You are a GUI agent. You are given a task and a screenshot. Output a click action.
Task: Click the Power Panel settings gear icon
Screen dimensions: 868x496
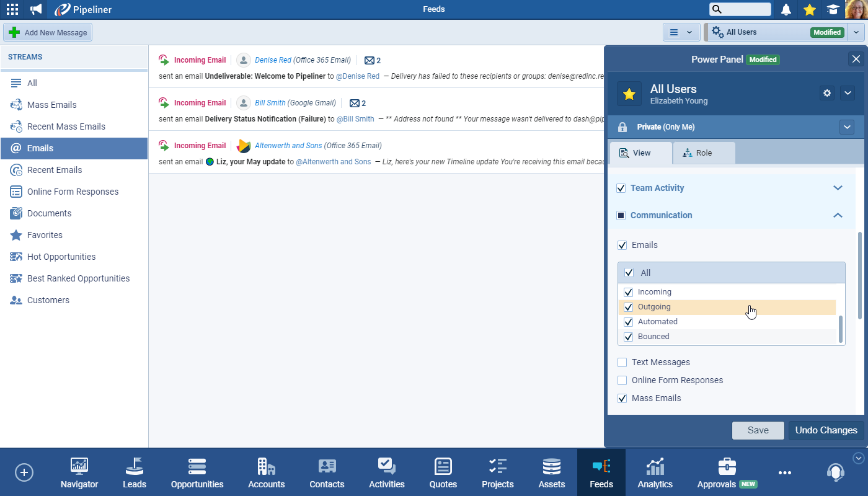(826, 93)
